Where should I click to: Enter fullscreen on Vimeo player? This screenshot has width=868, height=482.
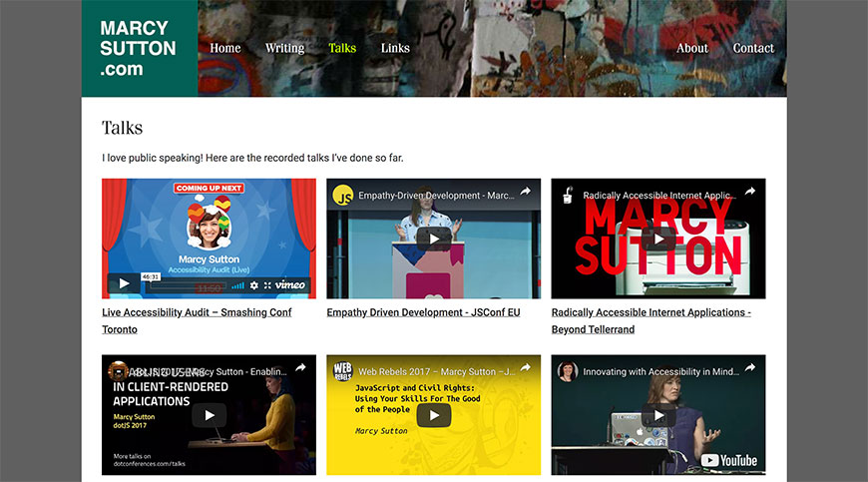[267, 285]
